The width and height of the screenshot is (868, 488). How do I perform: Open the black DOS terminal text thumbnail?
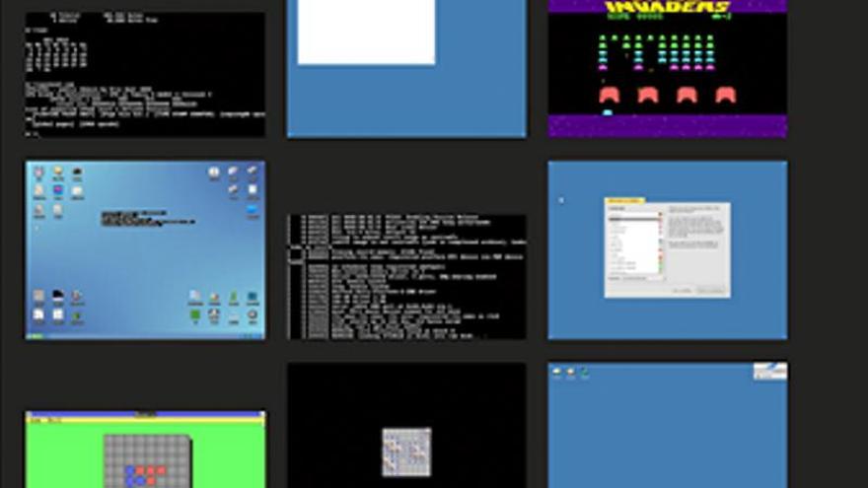[145, 74]
